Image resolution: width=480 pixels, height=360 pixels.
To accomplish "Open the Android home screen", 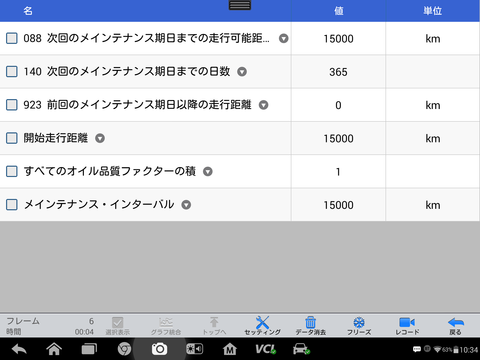I will click(54, 349).
